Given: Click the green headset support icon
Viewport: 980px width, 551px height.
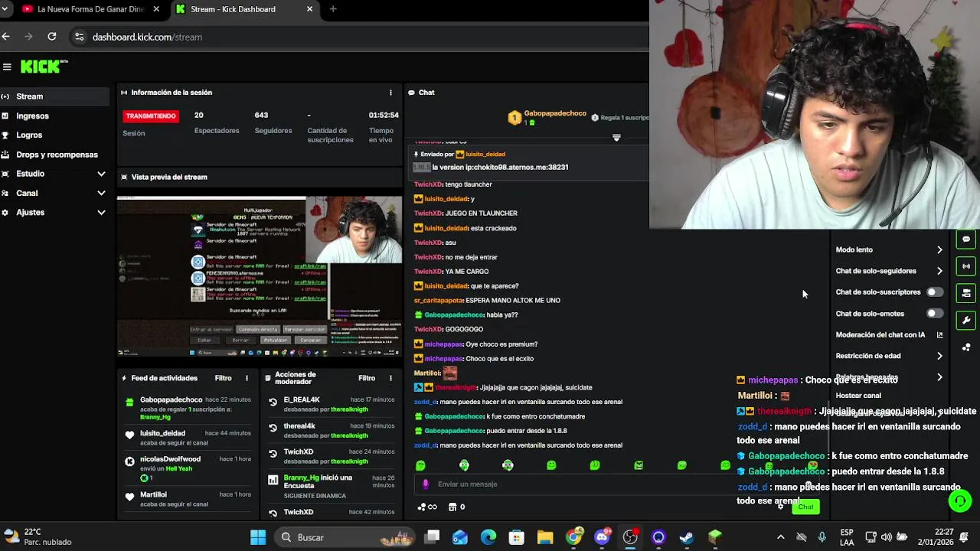Looking at the screenshot, I should pos(959,501).
